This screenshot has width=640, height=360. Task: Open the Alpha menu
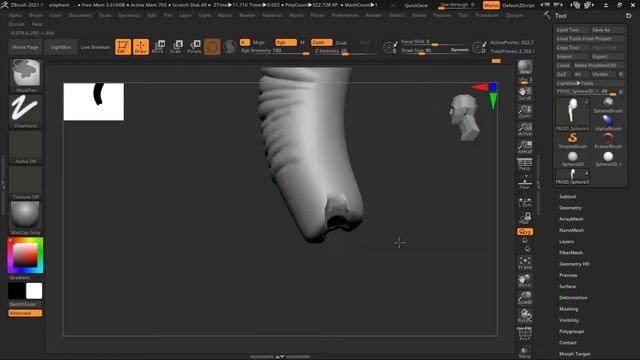click(x=15, y=15)
